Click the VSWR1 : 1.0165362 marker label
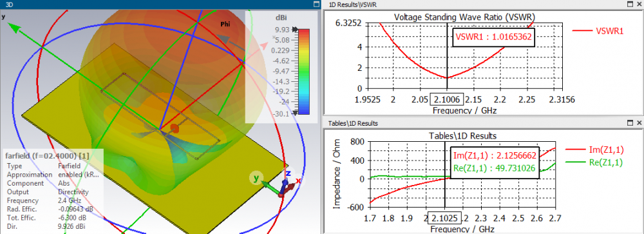 [494, 37]
